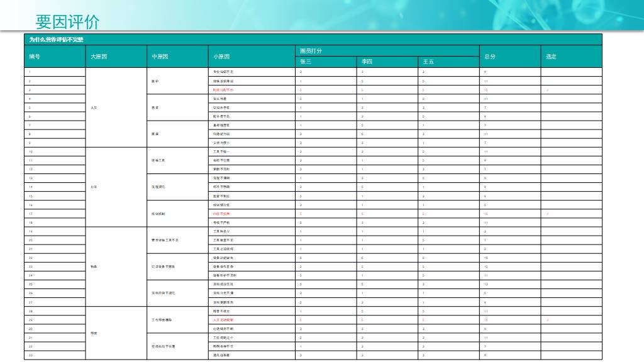Click the checkmark in row 3's 选定 cell
The height and width of the screenshot is (362, 644).
point(548,90)
